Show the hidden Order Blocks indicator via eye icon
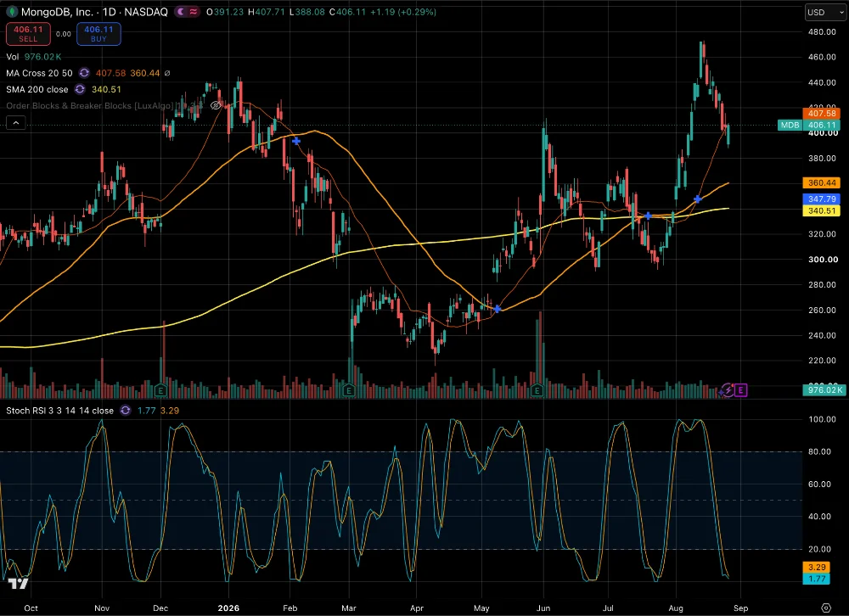 click(215, 105)
